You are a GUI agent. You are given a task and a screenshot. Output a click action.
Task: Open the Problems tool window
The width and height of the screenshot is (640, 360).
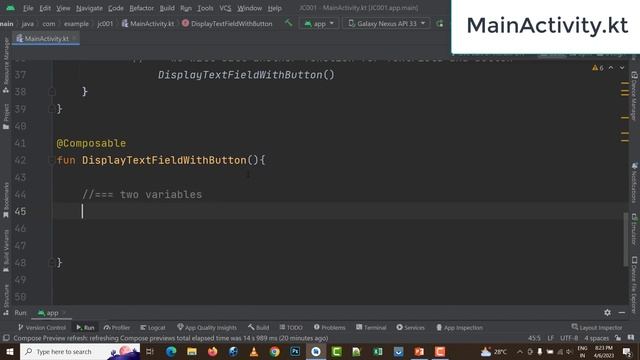(x=329, y=327)
